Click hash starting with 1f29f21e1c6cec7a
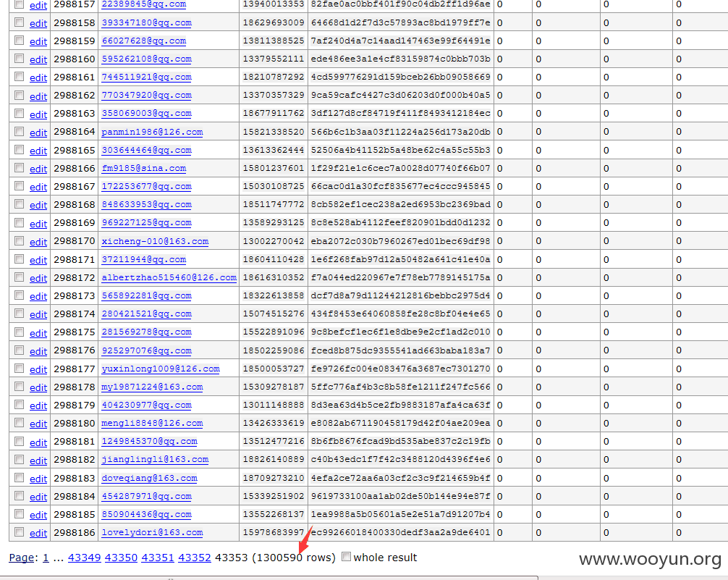This screenshot has width=728, height=580. click(x=401, y=168)
